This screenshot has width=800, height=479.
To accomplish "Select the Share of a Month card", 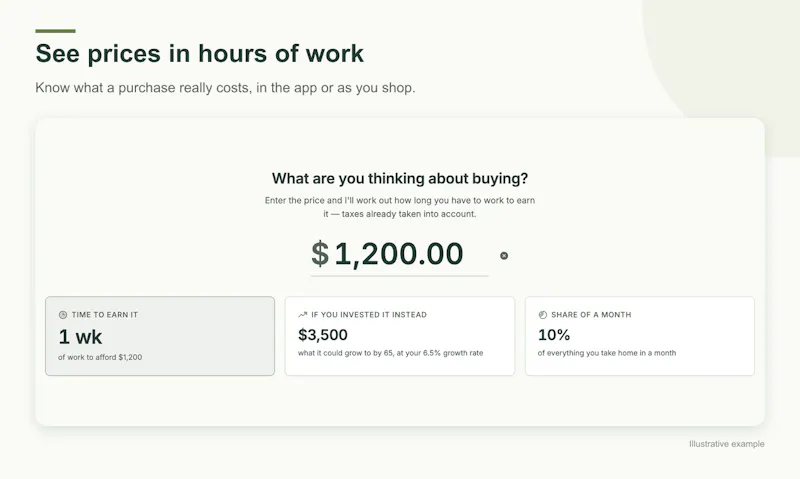I will point(639,336).
